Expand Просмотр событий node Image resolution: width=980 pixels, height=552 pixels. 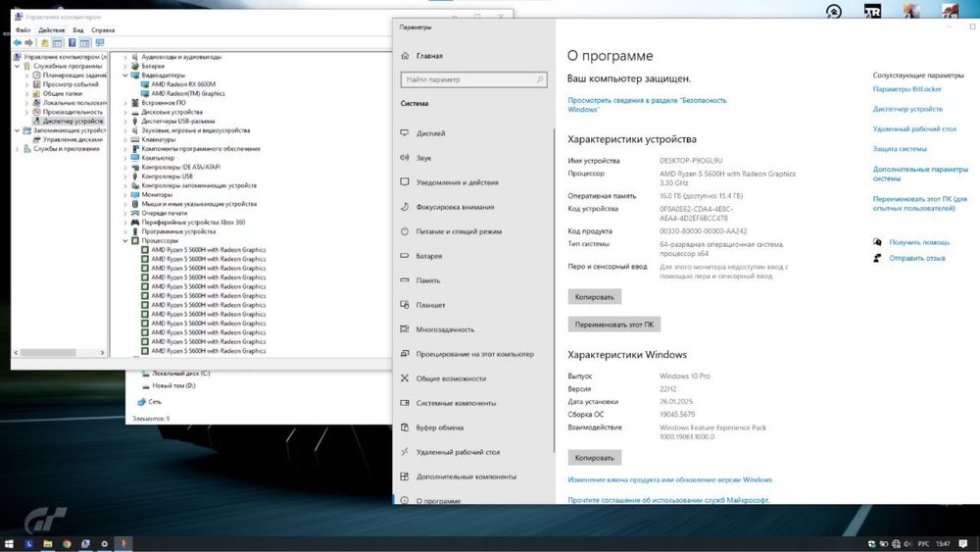[26, 84]
